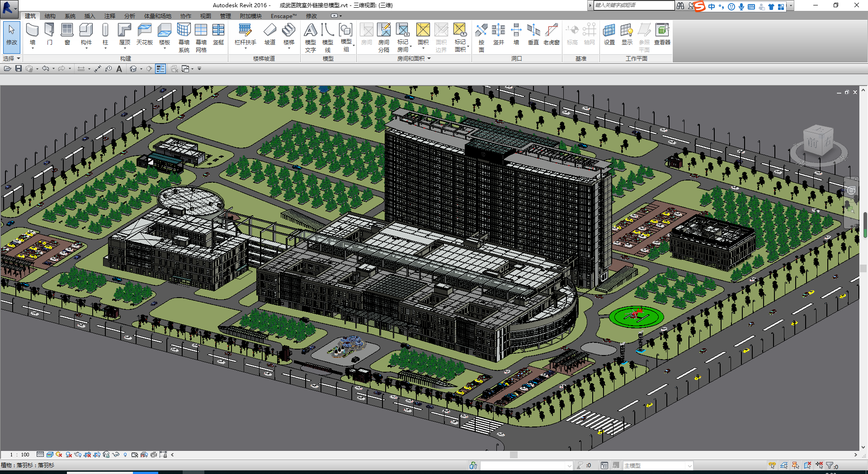Open the customize quick access toolbar dropdown
Screen dimensions: 868x474
click(199, 69)
